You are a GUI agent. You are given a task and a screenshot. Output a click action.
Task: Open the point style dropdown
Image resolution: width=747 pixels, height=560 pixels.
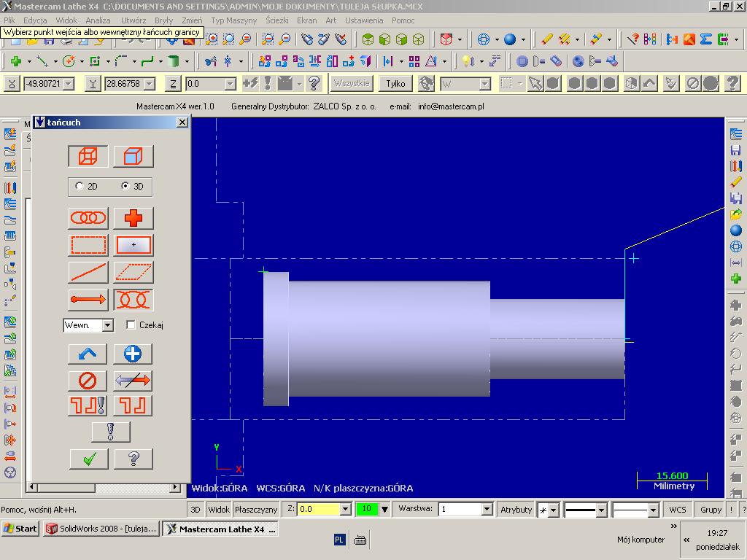(x=553, y=510)
